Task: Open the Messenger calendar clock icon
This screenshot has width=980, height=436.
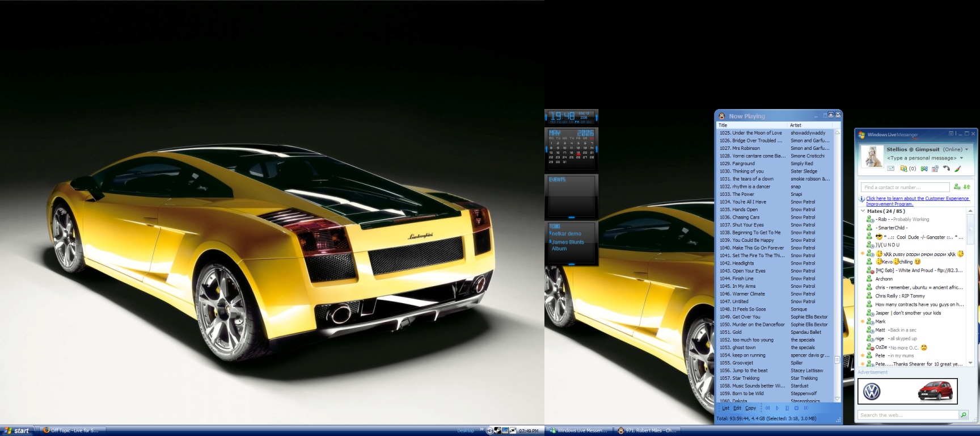Action: [x=935, y=169]
